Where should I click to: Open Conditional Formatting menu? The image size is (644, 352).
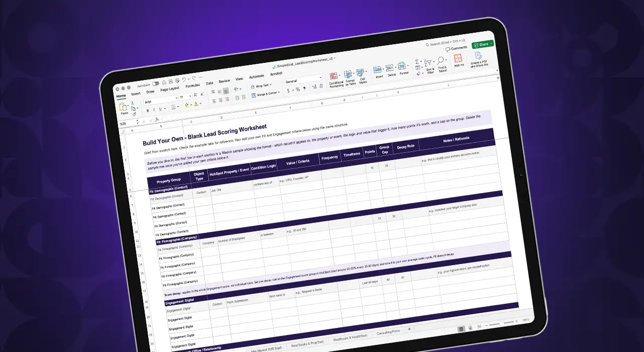336,79
